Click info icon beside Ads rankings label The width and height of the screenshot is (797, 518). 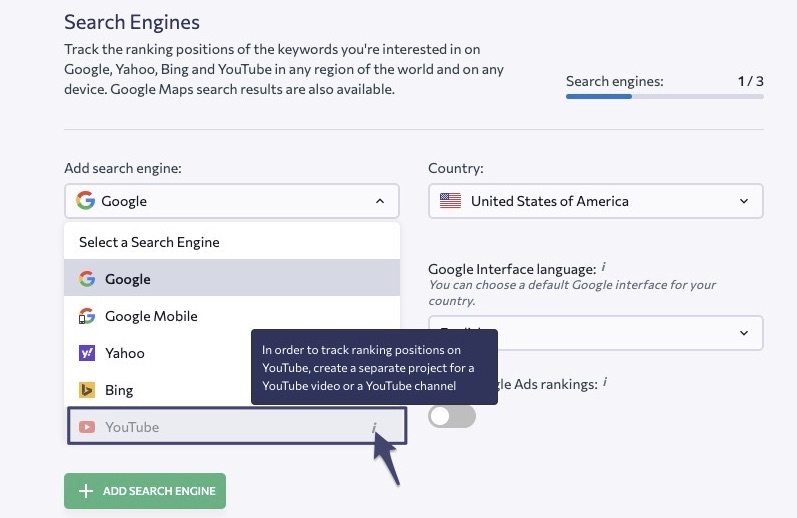tap(605, 382)
